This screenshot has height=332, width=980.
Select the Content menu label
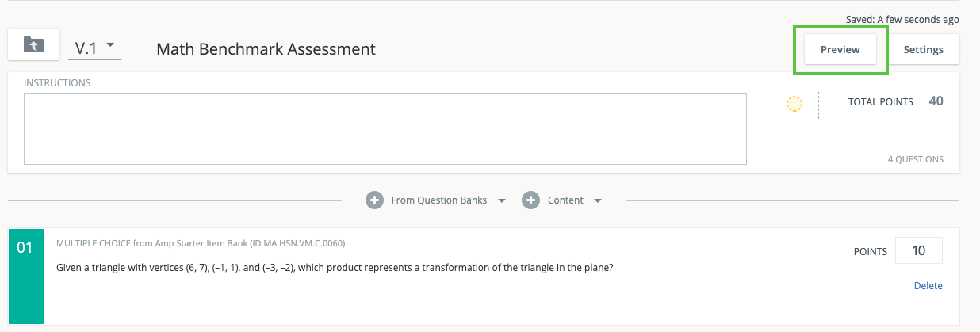[x=565, y=200]
